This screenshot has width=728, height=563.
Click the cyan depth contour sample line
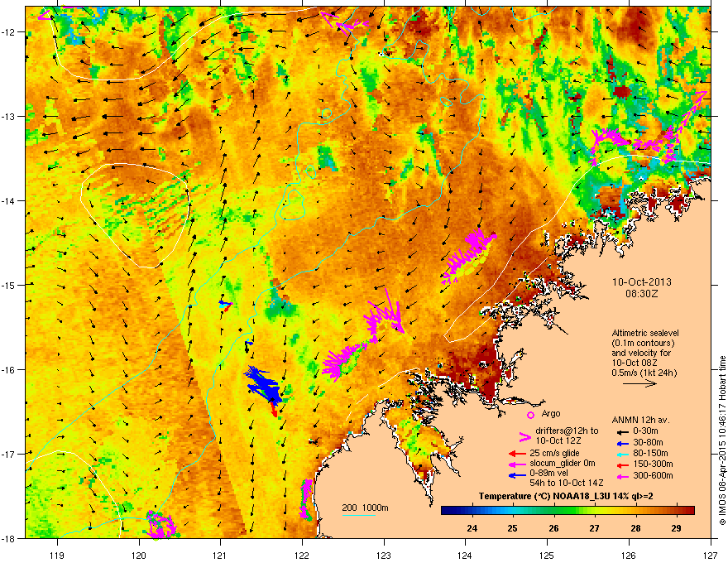point(358,515)
